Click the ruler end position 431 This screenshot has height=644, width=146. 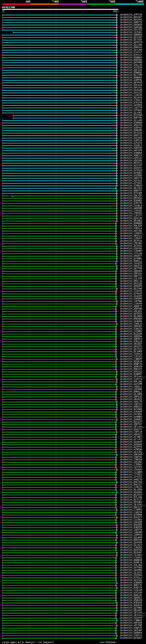pyautogui.click(x=115, y=11)
